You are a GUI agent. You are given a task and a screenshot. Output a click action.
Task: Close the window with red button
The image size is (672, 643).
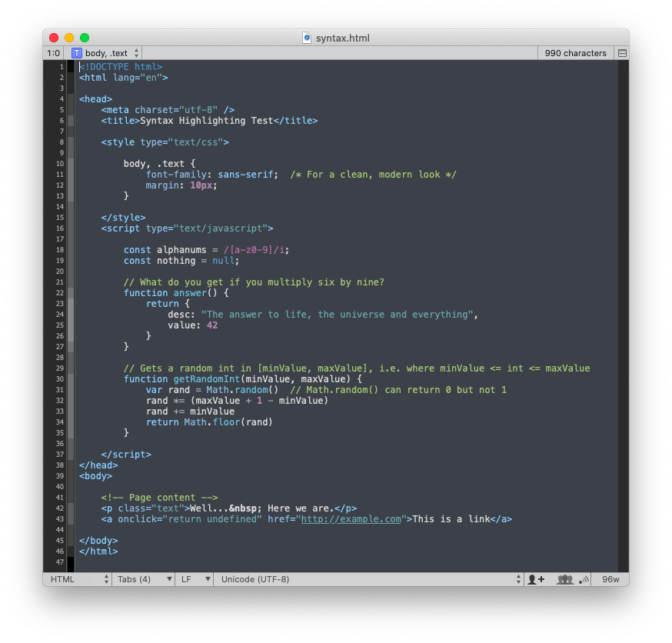[x=54, y=38]
